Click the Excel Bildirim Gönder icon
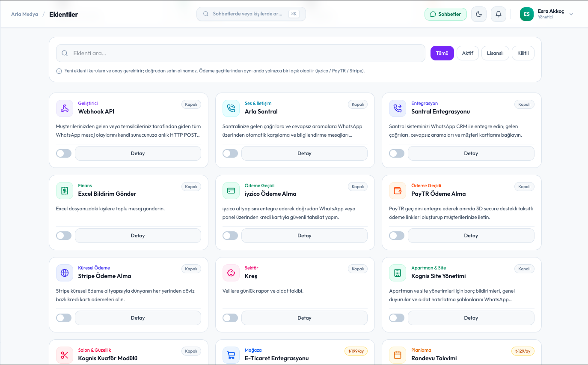 [65, 191]
